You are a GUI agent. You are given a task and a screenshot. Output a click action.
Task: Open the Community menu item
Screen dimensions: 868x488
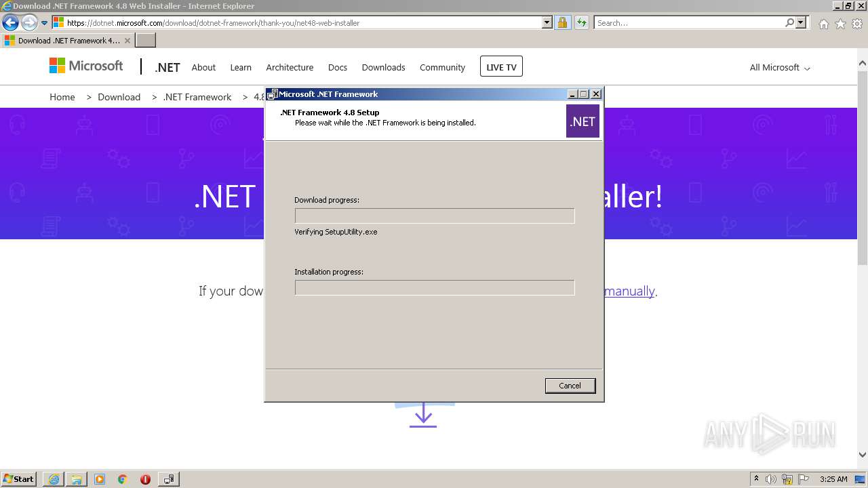[x=442, y=67]
